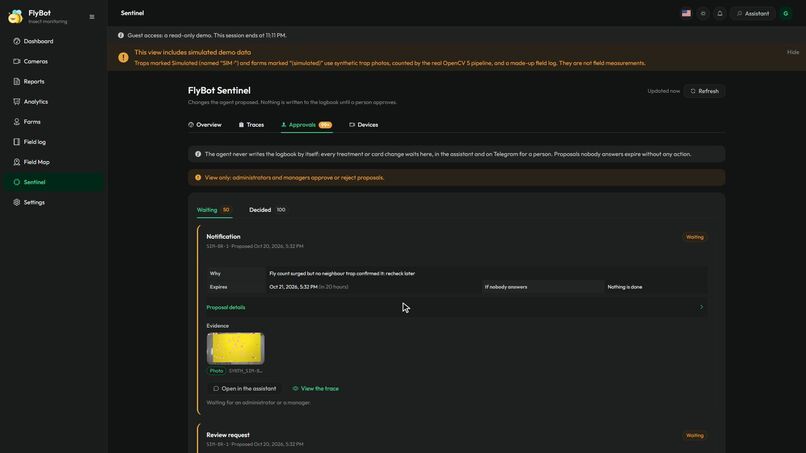Collapse the sidebar with the hamburger icon
This screenshot has width=806, height=453.
pos(92,17)
